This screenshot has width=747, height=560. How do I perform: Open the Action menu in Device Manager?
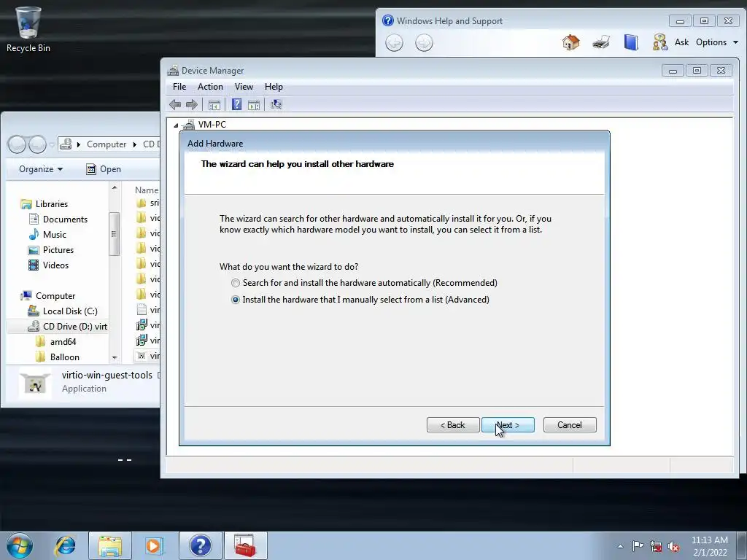click(210, 87)
